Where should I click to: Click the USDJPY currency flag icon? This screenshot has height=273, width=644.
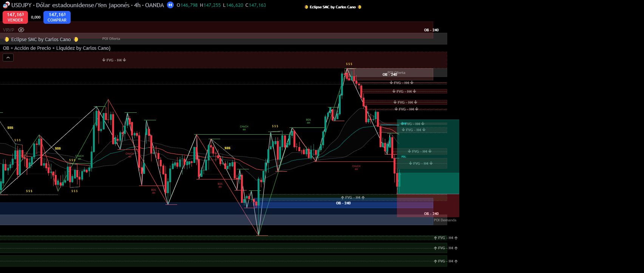pos(6,5)
